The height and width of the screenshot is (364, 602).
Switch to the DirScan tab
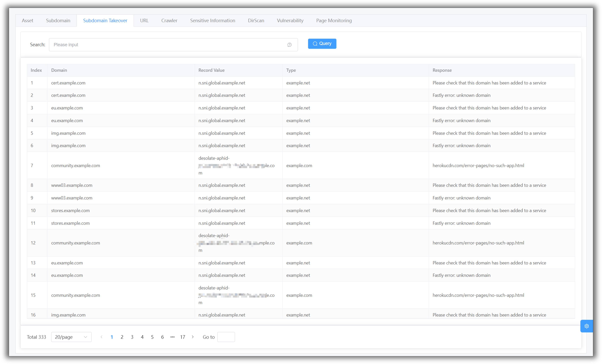coord(256,21)
